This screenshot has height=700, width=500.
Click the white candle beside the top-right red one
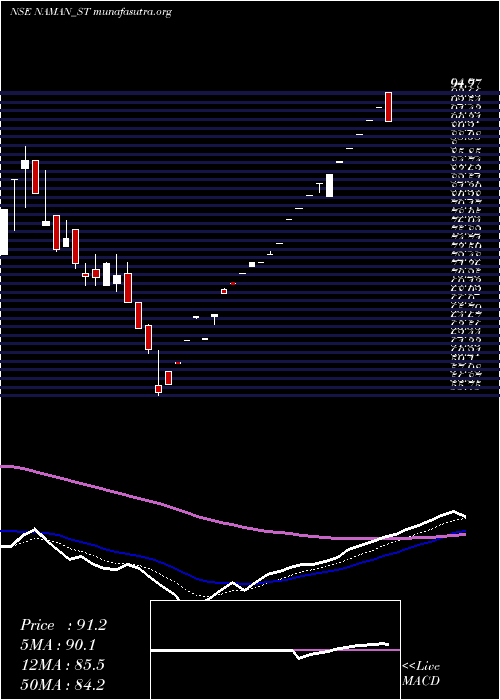click(379, 108)
